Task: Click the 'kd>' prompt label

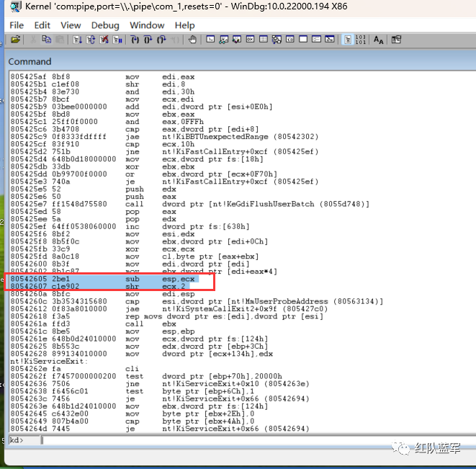Action: pyautogui.click(x=16, y=440)
